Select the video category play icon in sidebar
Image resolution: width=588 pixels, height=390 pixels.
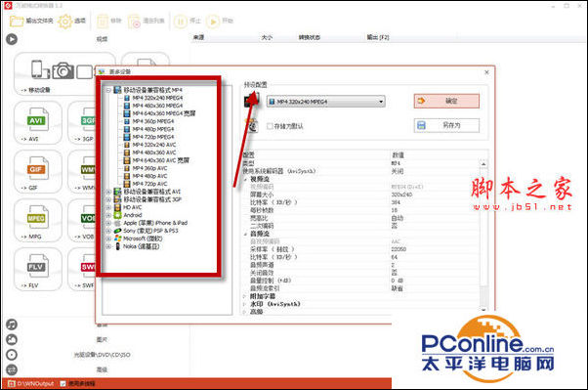(x=12, y=39)
